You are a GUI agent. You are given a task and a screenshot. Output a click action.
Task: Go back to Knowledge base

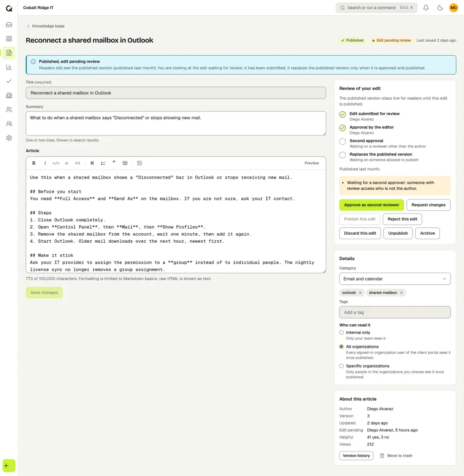pyautogui.click(x=46, y=26)
